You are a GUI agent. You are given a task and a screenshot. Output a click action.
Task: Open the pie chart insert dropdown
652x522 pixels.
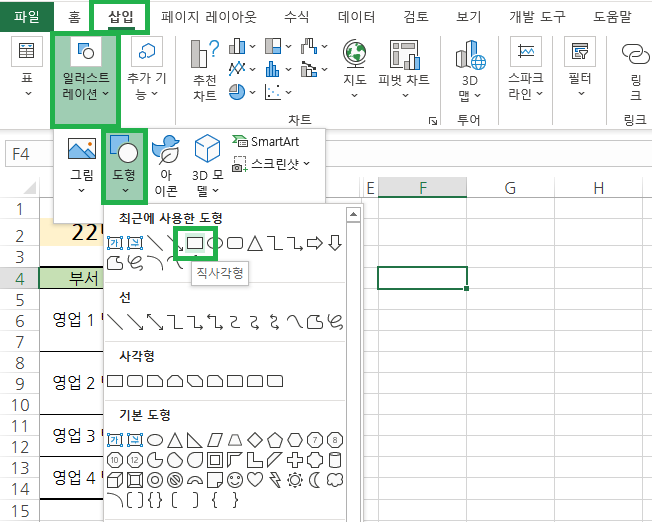coord(242,92)
